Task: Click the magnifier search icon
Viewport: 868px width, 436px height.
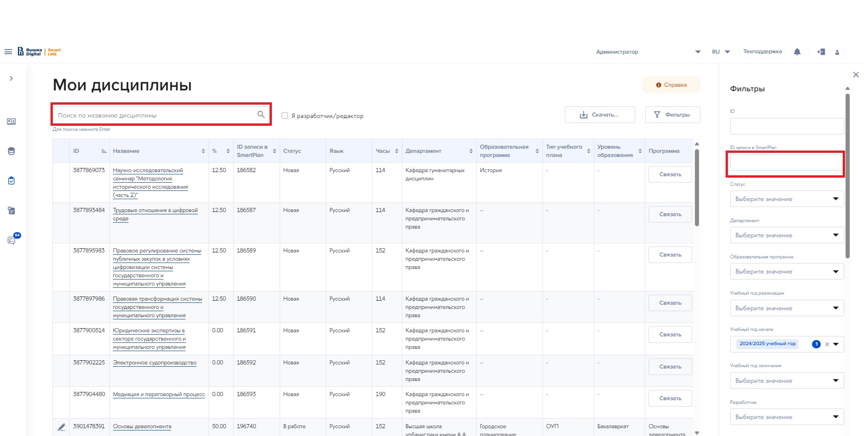Action: click(x=261, y=115)
